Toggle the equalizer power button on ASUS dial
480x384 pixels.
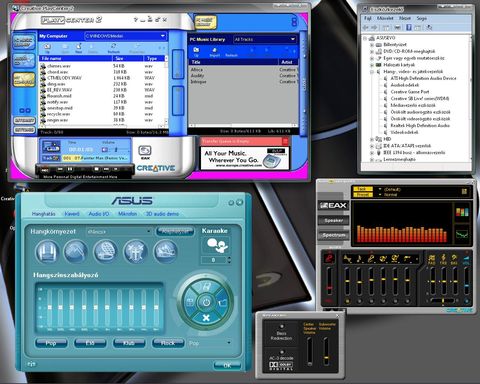pyautogui.click(x=206, y=302)
